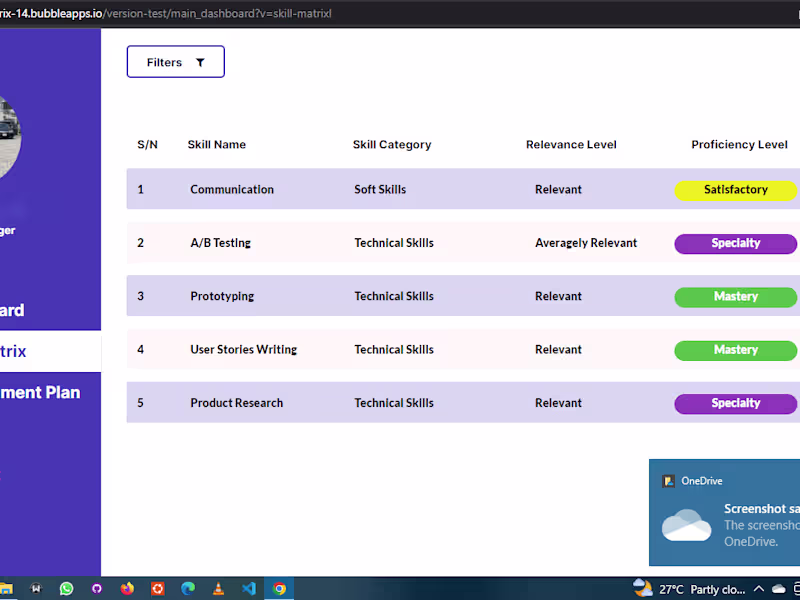Click the OneDrive app icon in notification

click(x=668, y=481)
